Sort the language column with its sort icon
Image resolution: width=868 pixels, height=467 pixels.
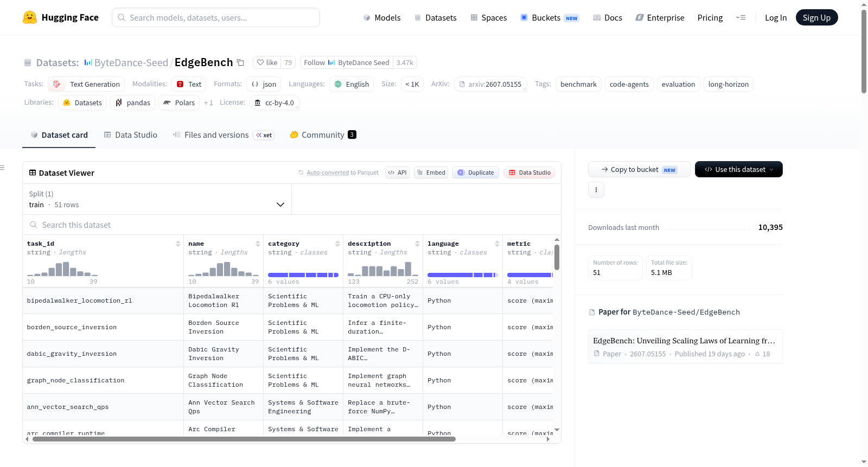(x=497, y=244)
